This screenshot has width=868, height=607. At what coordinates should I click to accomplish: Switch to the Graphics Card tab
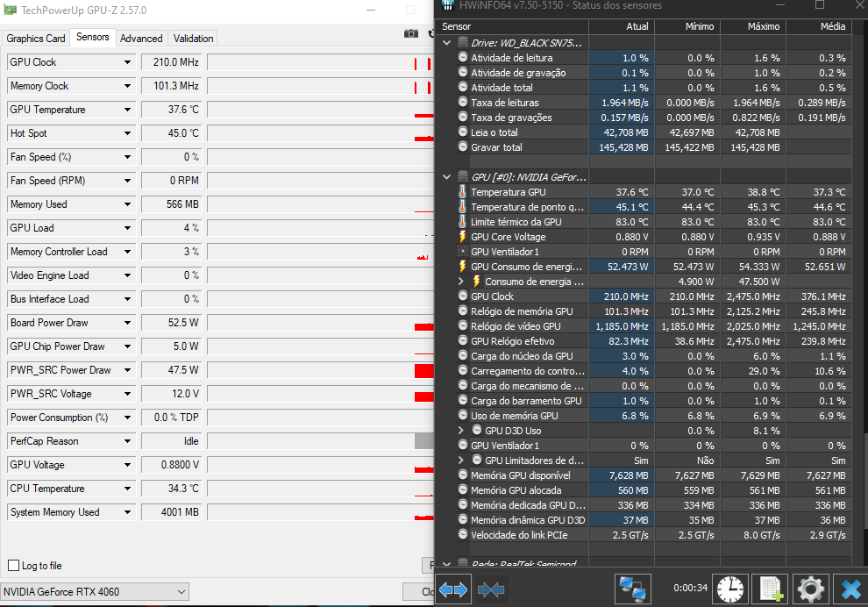click(x=36, y=39)
